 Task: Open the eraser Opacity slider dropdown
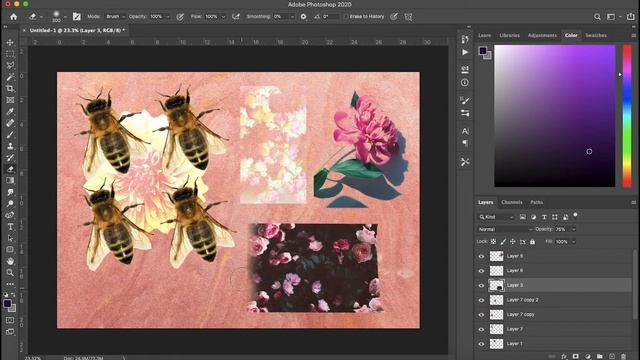pos(167,17)
